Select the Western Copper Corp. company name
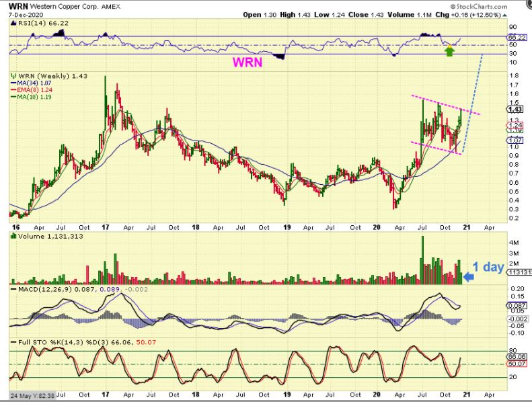The width and height of the screenshot is (532, 402). pos(65,7)
